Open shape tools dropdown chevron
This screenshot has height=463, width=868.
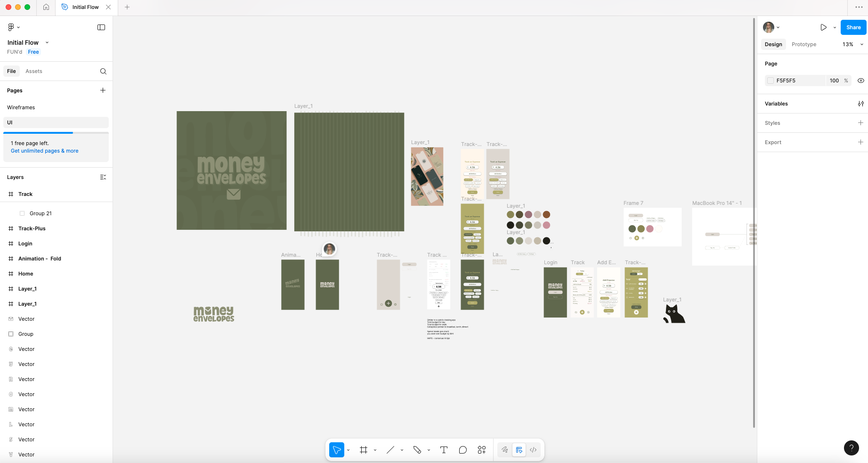402,450
